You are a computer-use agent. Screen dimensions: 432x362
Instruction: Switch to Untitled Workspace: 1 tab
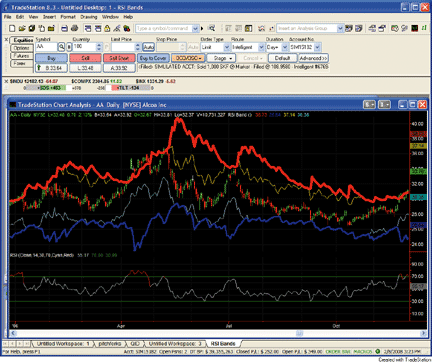(x=63, y=344)
